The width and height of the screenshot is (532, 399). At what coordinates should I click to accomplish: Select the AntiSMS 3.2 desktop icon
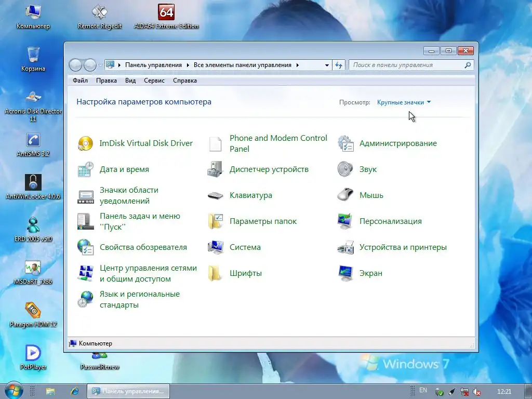point(33,140)
